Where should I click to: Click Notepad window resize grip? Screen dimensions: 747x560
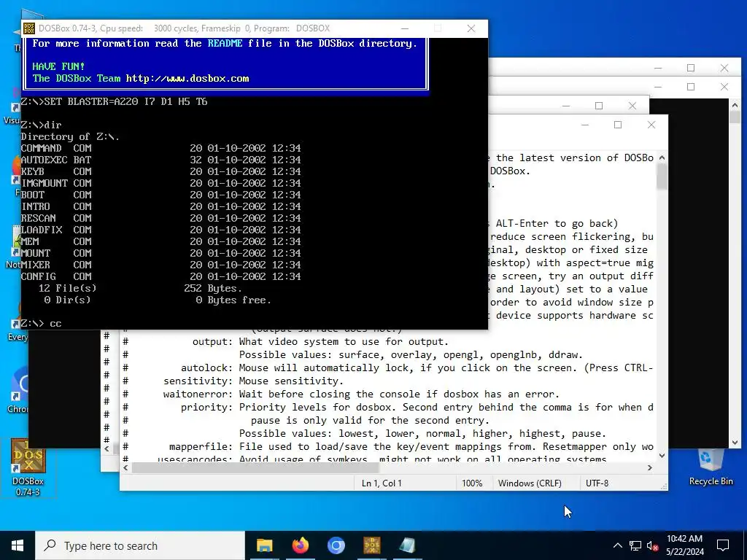point(664,486)
